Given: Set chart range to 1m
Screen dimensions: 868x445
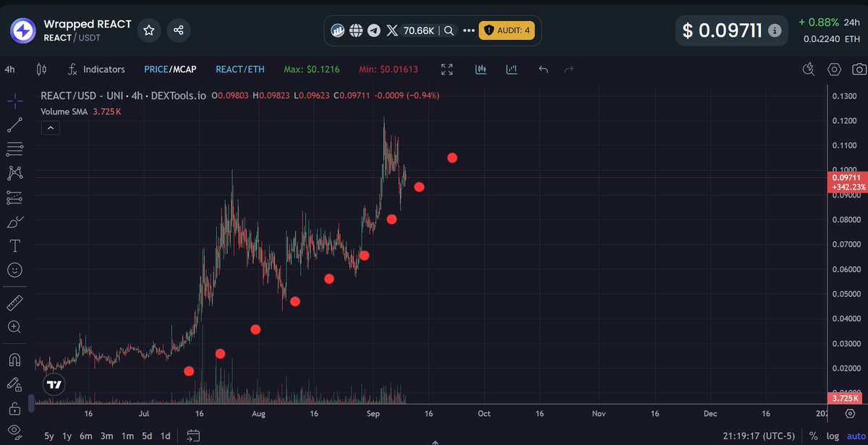Looking at the screenshot, I should point(127,436).
